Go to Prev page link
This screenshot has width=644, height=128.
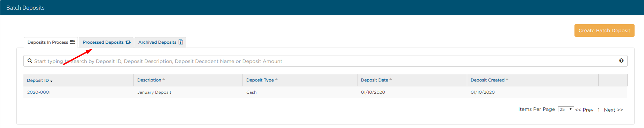click(584, 110)
